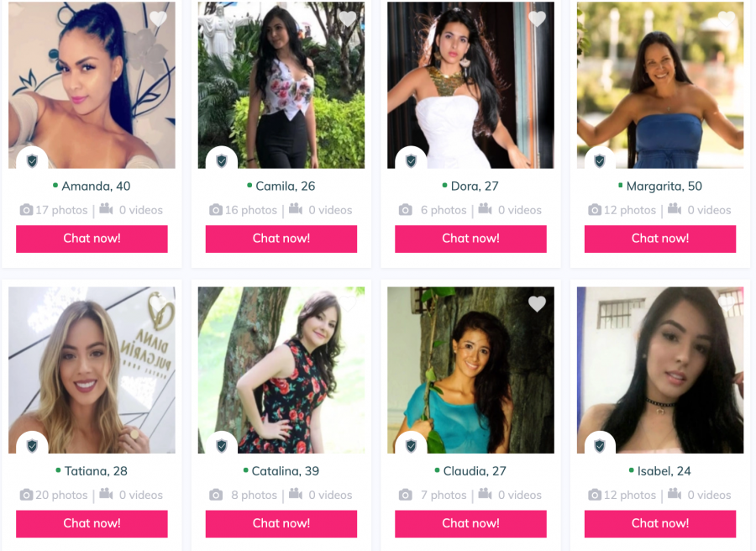Start a chat with Catalina, 39
This screenshot has height=551, width=756.
pos(281,523)
